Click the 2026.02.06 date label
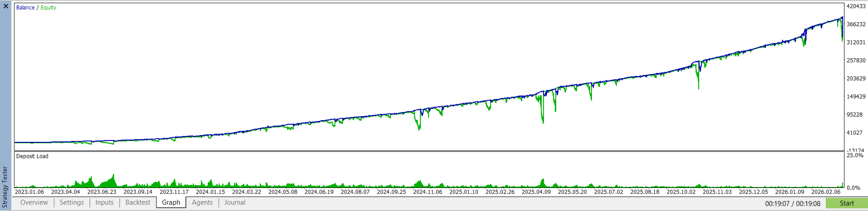The image size is (868, 211). pos(826,192)
